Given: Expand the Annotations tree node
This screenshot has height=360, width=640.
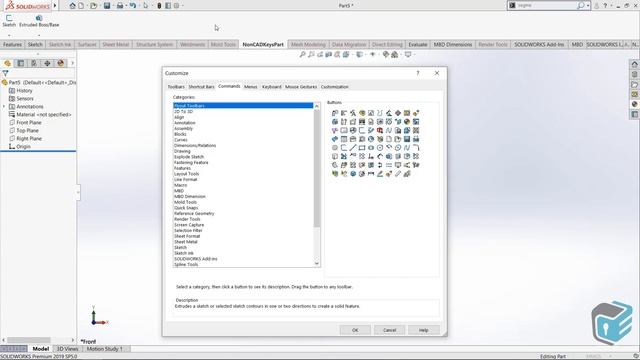Looking at the screenshot, I should [x=4, y=107].
